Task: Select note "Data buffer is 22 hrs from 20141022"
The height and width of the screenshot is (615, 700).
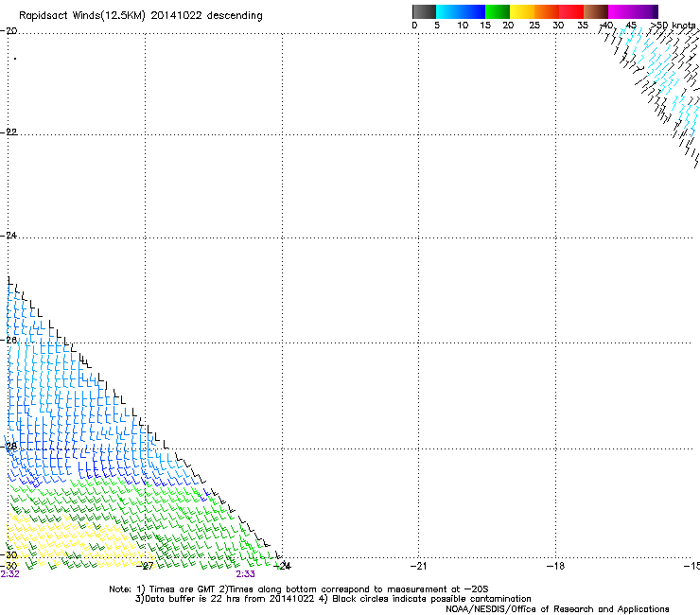Action: click(x=230, y=599)
